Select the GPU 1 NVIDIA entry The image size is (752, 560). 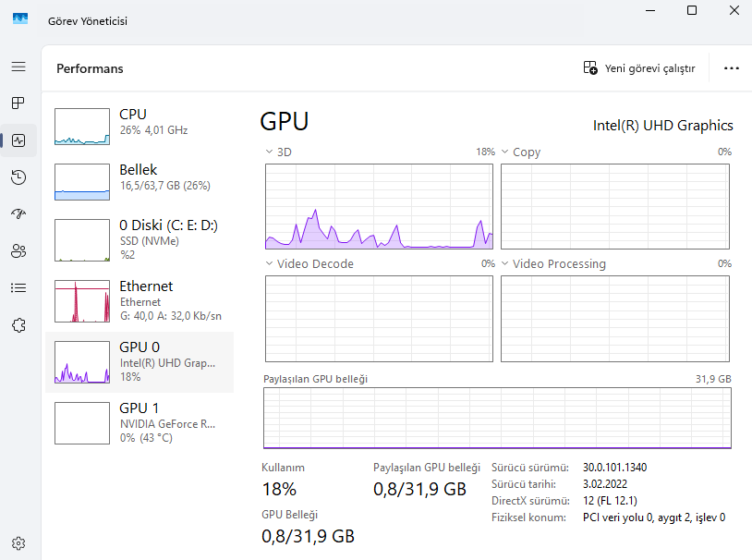139,422
